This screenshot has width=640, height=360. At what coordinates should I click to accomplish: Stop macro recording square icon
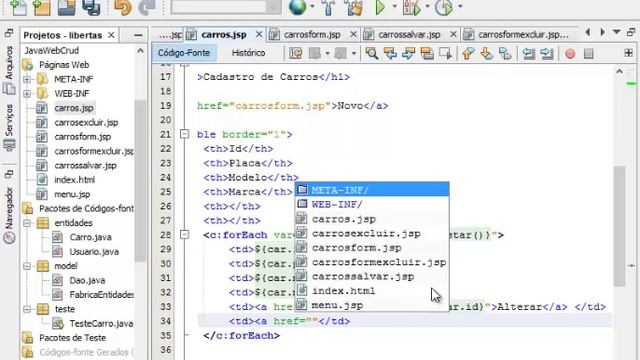[x=589, y=53]
